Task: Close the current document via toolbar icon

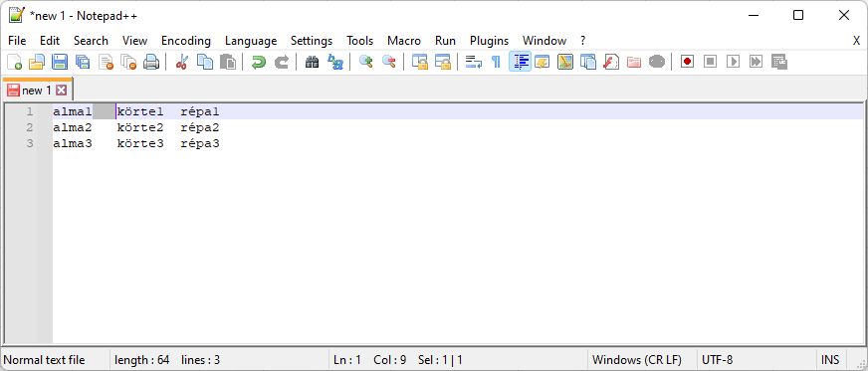Action: [106, 62]
